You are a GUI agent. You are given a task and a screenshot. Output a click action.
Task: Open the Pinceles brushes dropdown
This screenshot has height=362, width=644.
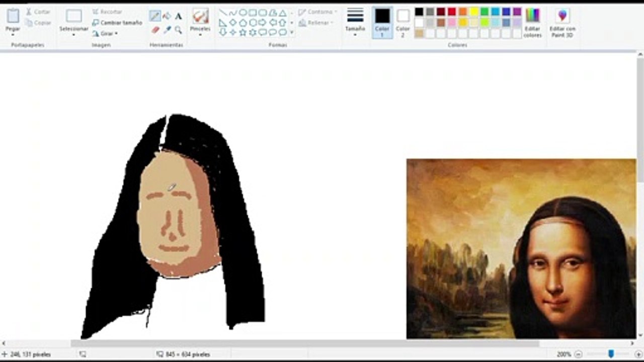(x=200, y=35)
